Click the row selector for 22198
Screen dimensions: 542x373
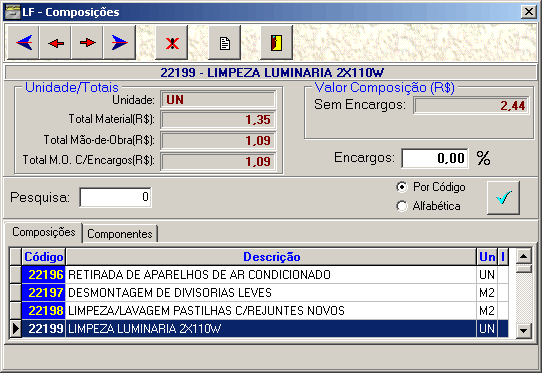pyautogui.click(x=16, y=311)
